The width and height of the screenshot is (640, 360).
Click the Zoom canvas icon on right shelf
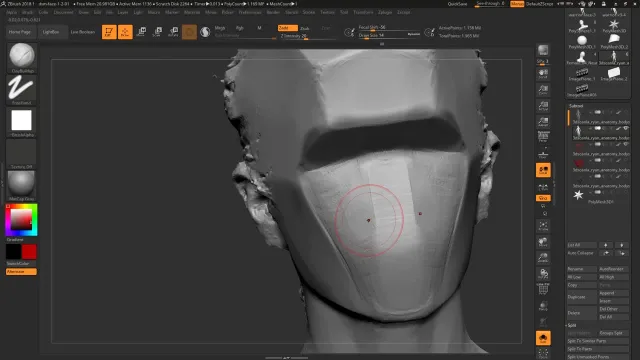pyautogui.click(x=543, y=90)
